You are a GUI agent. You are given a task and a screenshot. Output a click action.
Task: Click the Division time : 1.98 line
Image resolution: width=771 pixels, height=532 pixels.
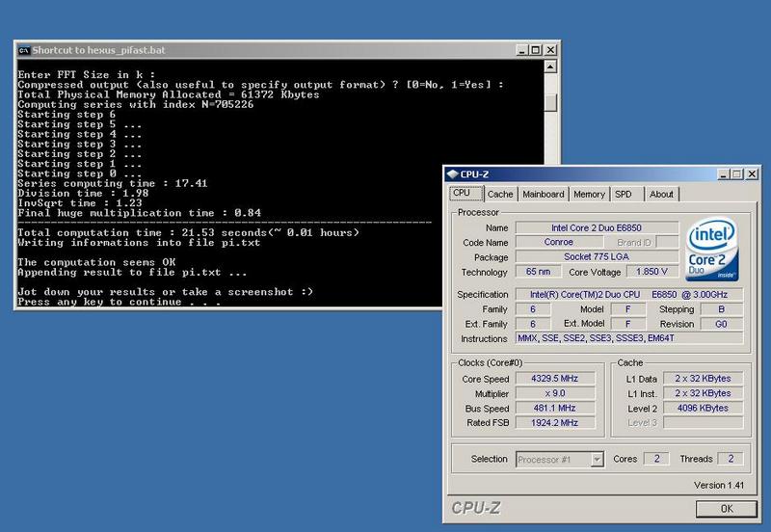click(83, 193)
